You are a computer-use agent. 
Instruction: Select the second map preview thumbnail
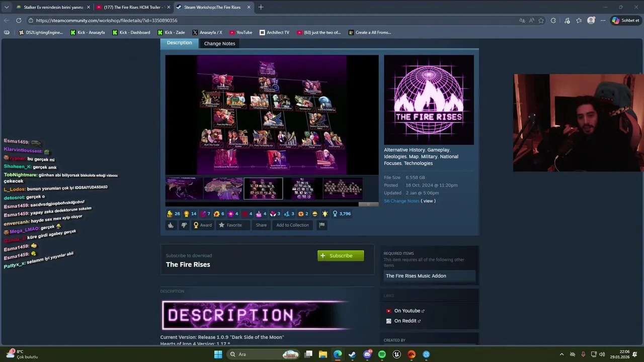[x=223, y=189]
